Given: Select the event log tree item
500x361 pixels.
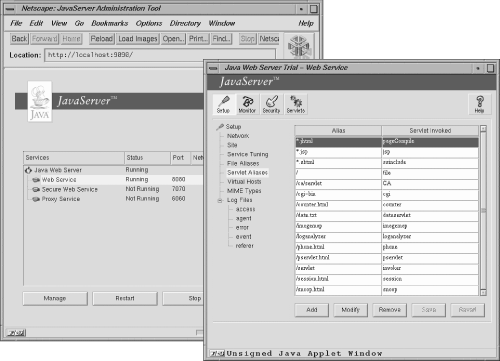Looking at the screenshot, I should [x=244, y=237].
